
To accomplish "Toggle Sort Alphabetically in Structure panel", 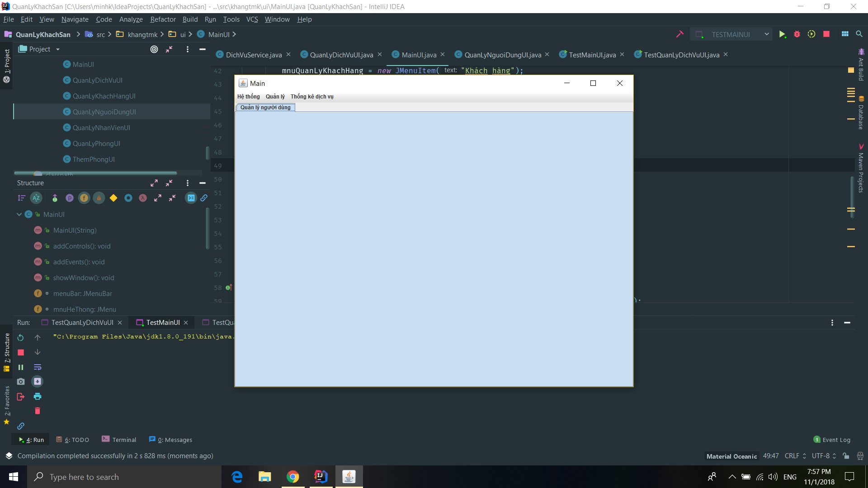I will pyautogui.click(x=36, y=198).
